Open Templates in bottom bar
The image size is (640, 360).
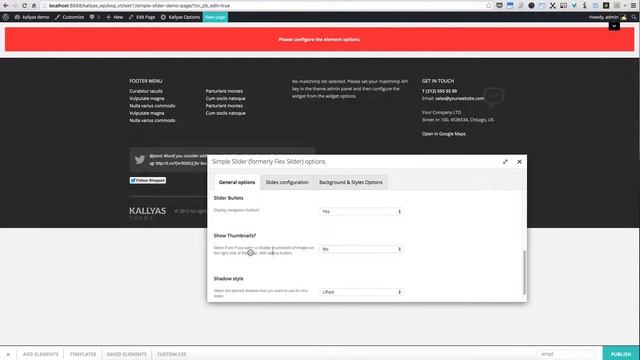coord(83,354)
